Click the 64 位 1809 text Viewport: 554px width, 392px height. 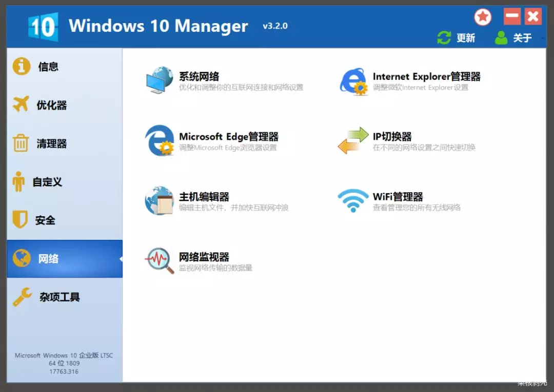(64, 363)
